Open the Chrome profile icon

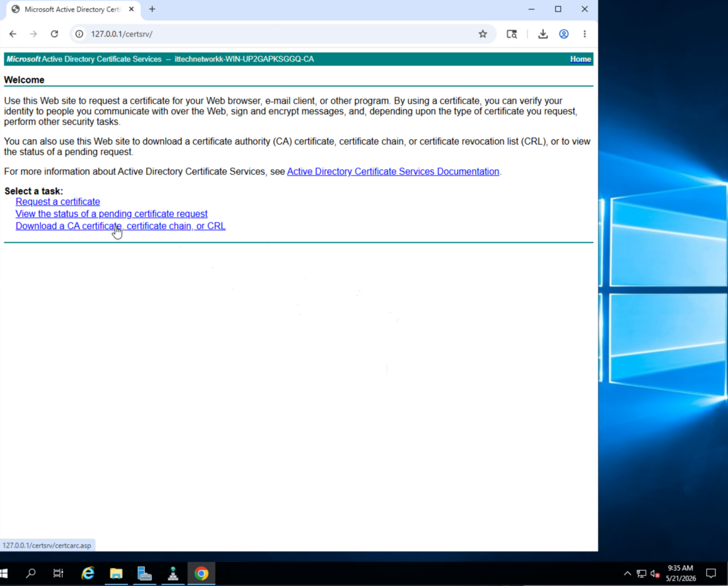coord(564,34)
